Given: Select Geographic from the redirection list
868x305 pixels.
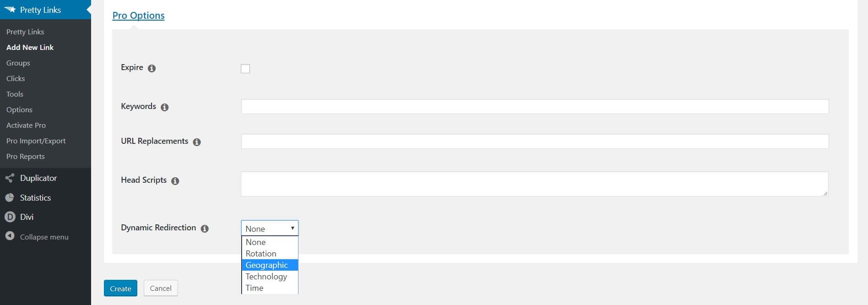Looking at the screenshot, I should click(x=266, y=265).
